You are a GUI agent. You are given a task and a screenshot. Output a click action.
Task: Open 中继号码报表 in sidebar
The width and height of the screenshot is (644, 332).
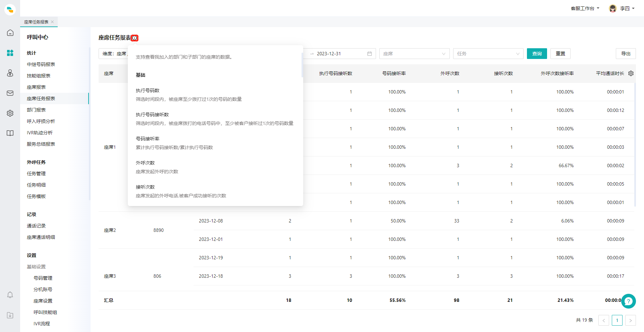click(x=41, y=64)
